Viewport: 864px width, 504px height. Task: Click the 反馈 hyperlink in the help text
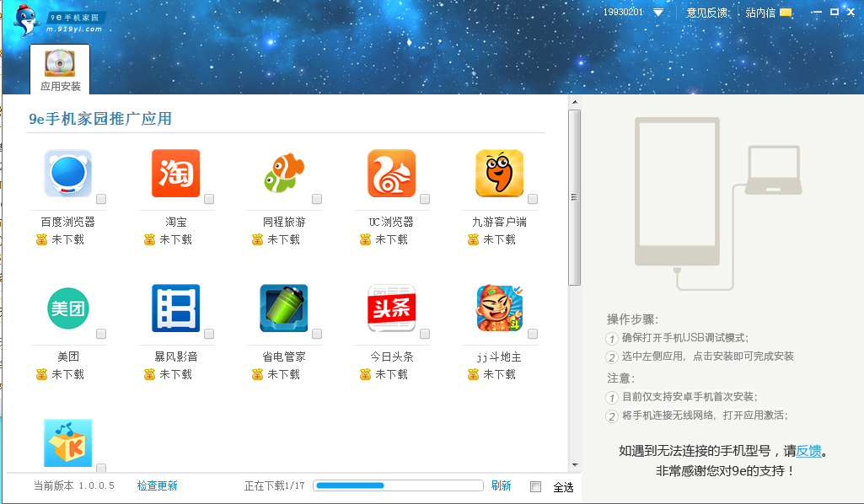pyautogui.click(x=808, y=451)
